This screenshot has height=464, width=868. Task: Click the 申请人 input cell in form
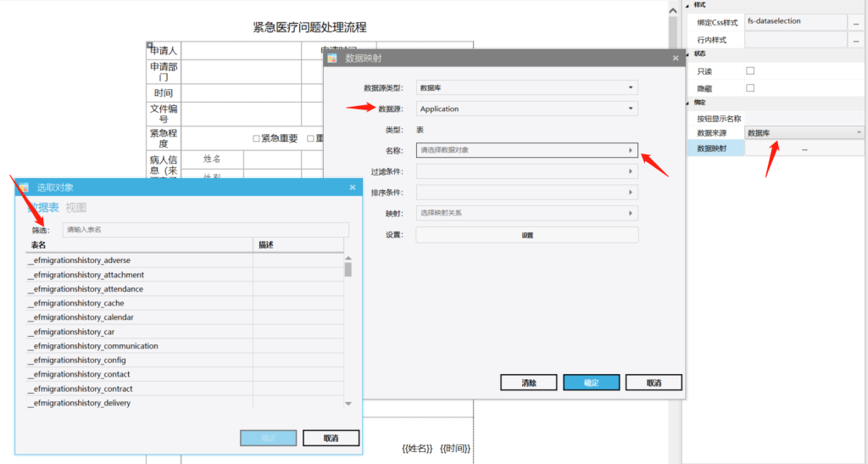pos(242,51)
